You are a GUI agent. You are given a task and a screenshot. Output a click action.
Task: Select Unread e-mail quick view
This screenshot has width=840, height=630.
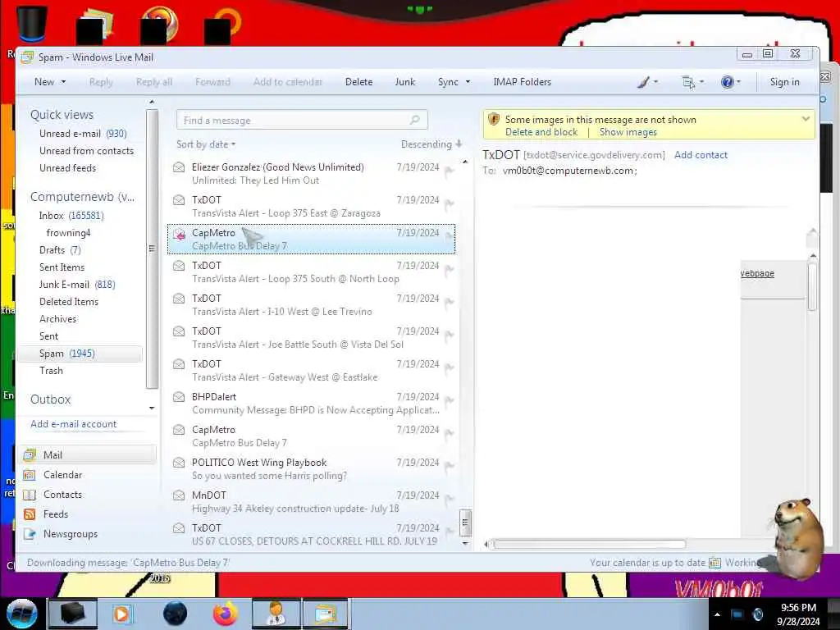[83, 134]
